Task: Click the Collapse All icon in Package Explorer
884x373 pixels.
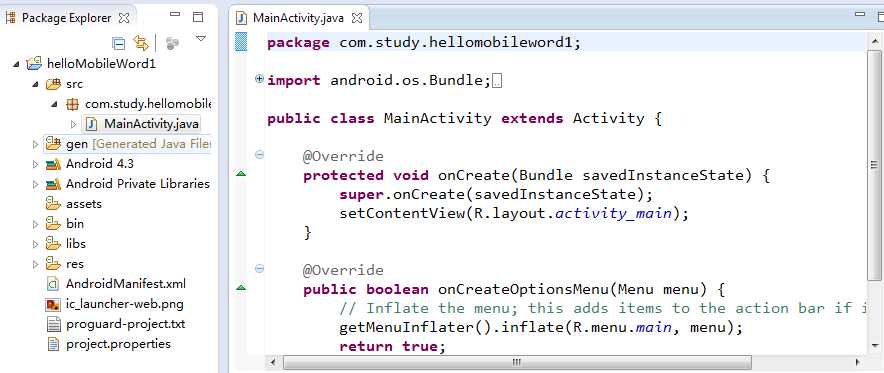Action: coord(118,43)
